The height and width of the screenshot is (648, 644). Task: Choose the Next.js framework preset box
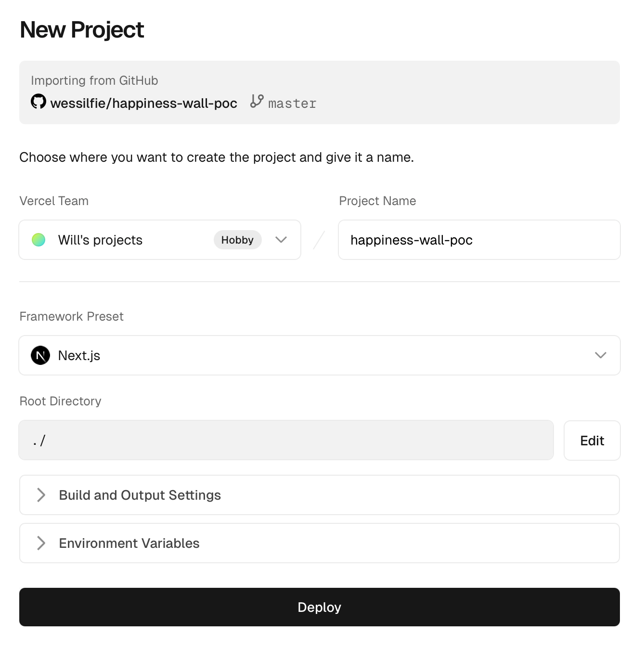tap(320, 355)
